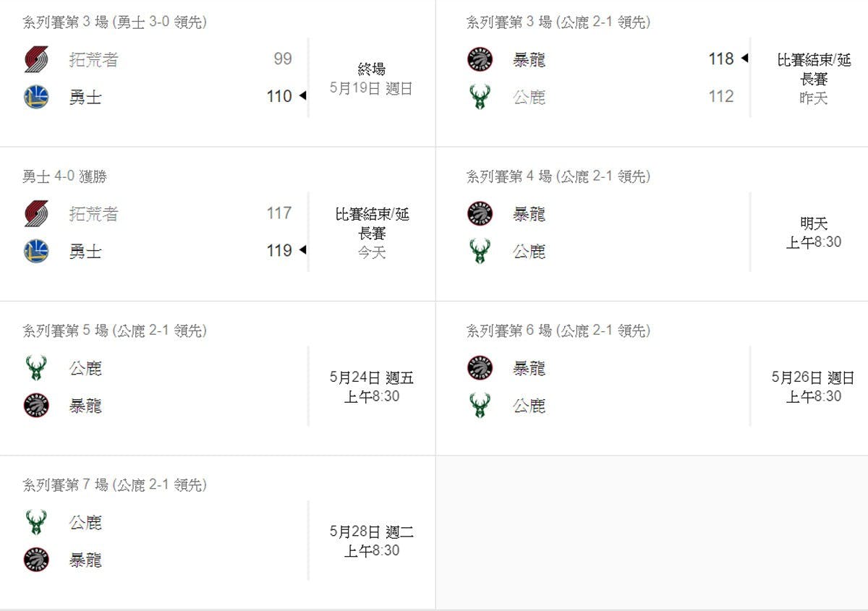868x611 pixels.
Task: Select the Game 6 date 5月26日 週日
Action: click(x=813, y=377)
